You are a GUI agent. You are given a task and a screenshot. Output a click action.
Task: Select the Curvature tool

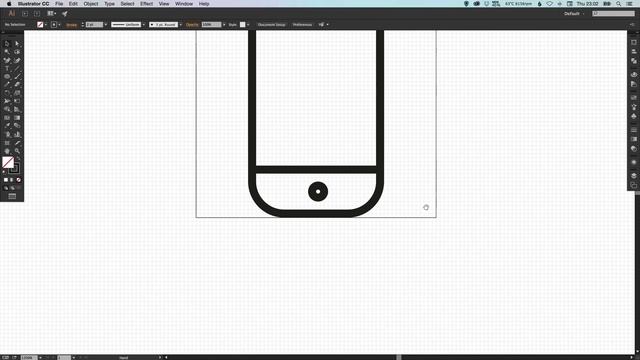[17, 60]
